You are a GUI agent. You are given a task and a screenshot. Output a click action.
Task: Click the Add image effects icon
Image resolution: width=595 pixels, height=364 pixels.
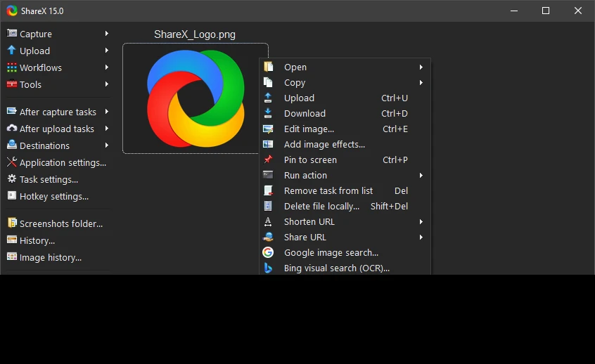coord(268,144)
